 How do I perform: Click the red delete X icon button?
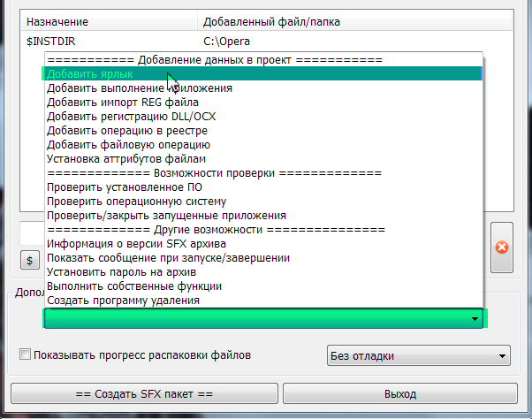click(502, 247)
